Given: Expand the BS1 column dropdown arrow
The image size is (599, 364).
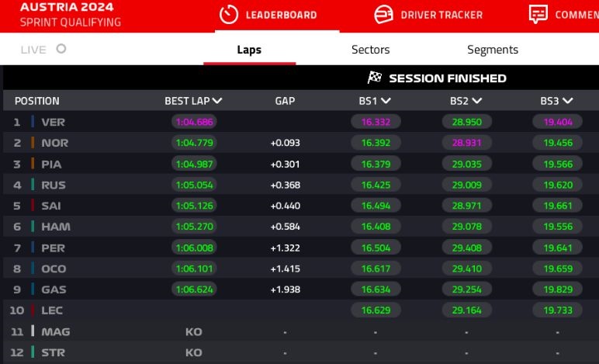Looking at the screenshot, I should click(386, 101).
